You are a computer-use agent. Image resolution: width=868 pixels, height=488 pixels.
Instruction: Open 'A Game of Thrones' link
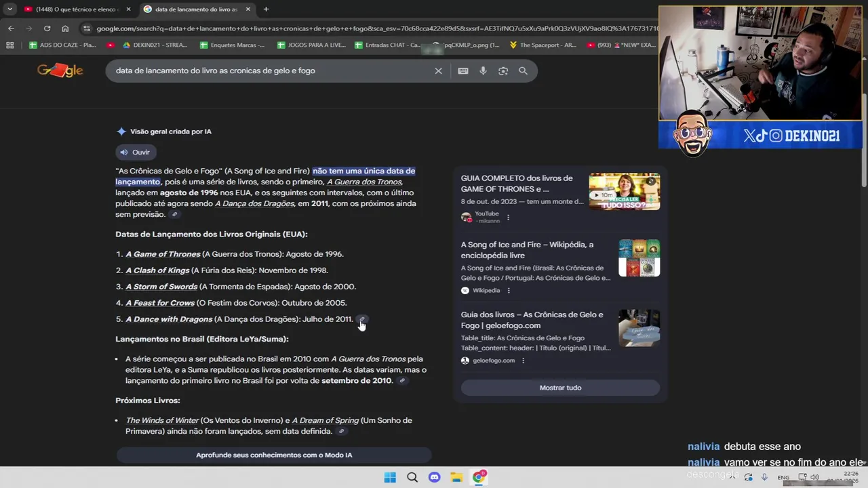[x=163, y=254]
